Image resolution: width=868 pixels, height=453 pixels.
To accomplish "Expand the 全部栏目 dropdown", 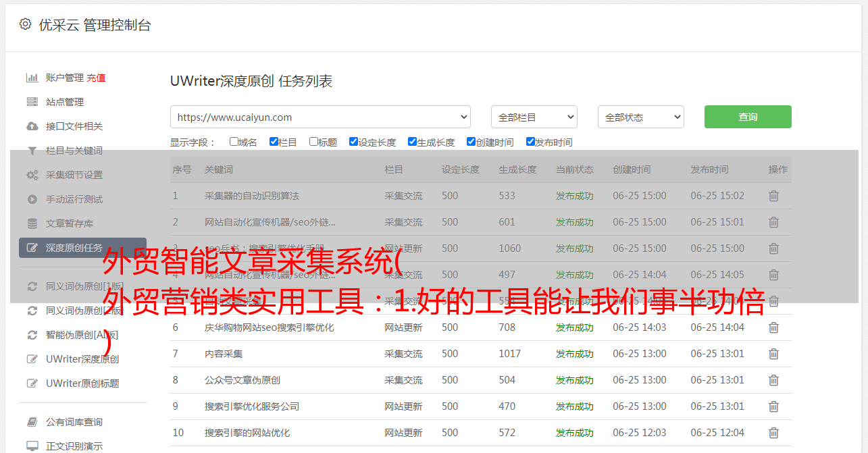I will pyautogui.click(x=534, y=117).
